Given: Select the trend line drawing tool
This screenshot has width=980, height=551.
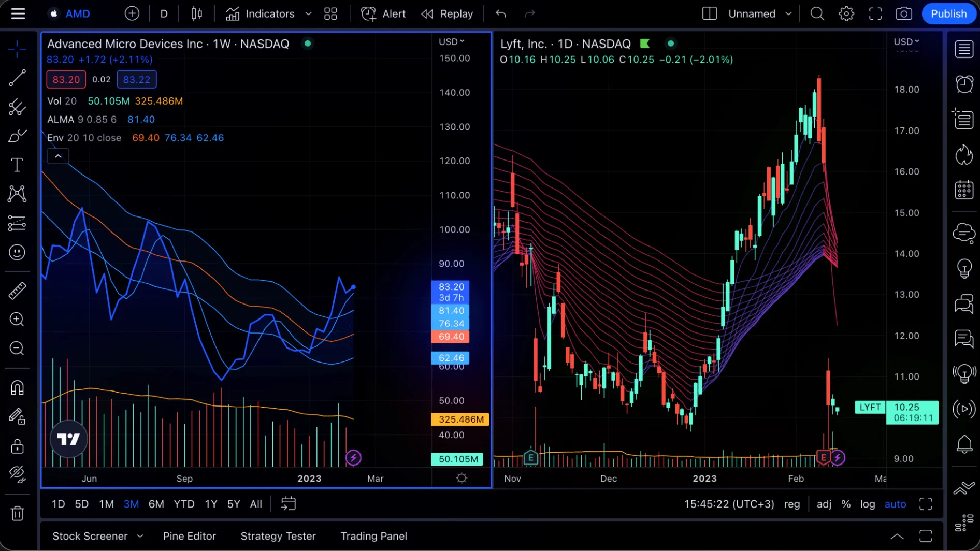Looking at the screenshot, I should [17, 78].
